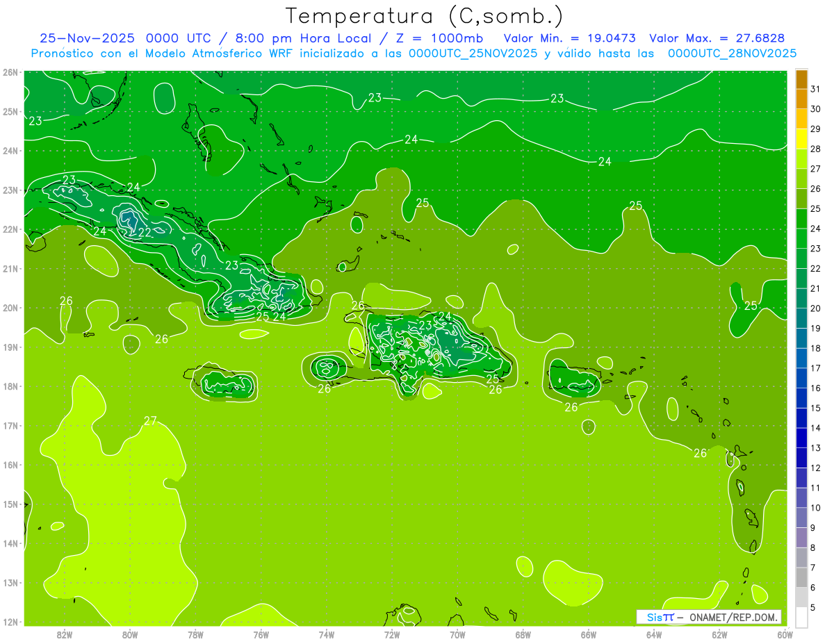
Task: Pick the legend swatch between 24 and 25
Action: (x=801, y=219)
